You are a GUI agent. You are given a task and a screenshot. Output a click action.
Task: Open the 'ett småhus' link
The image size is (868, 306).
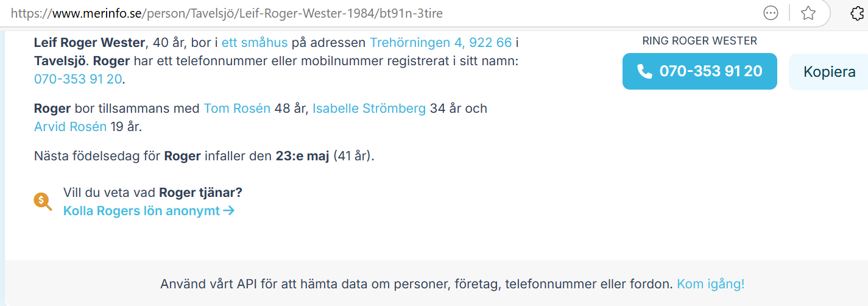[255, 43]
